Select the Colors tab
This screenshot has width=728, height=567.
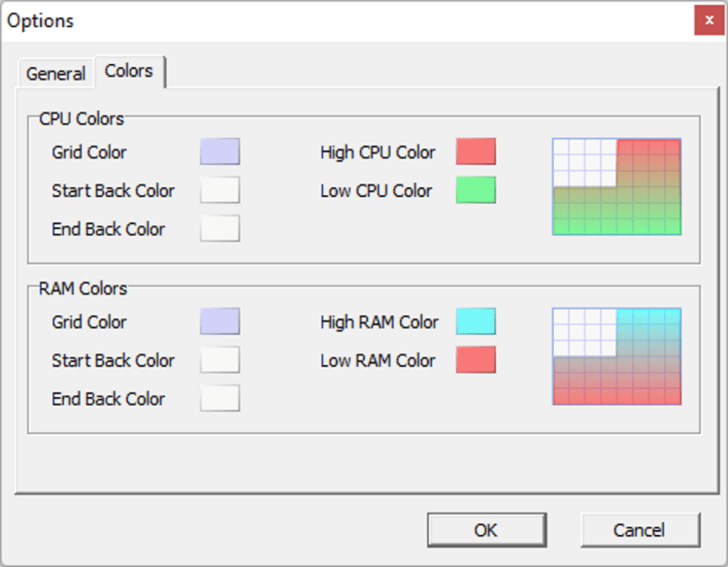129,72
